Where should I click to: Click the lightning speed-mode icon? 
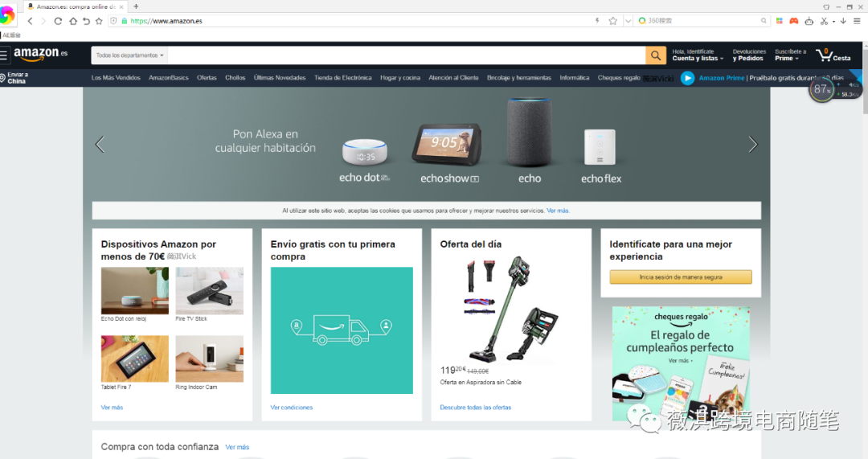596,20
